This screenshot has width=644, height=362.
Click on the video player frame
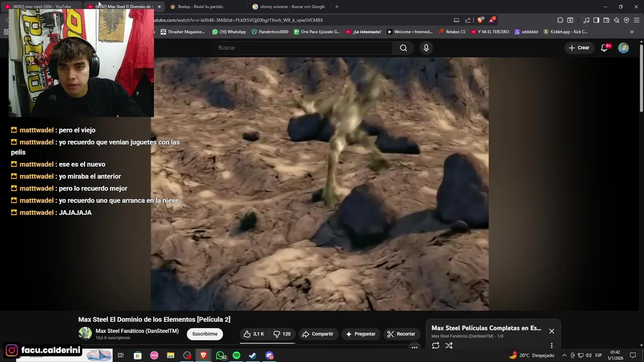(319, 184)
